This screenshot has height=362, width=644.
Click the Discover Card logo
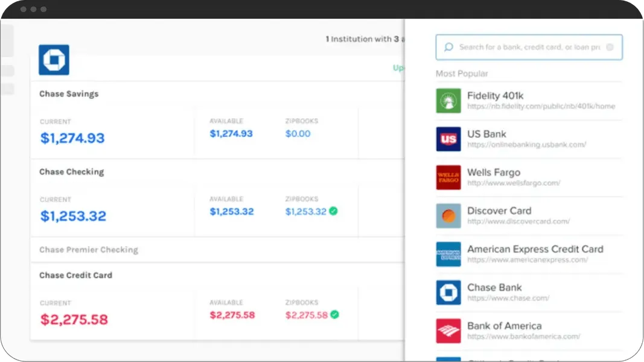coord(448,215)
